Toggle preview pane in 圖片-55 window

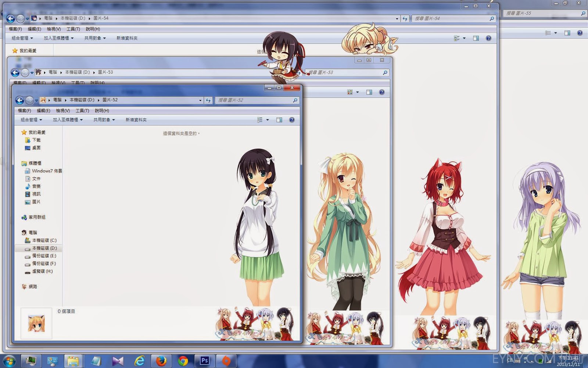pyautogui.click(x=567, y=33)
